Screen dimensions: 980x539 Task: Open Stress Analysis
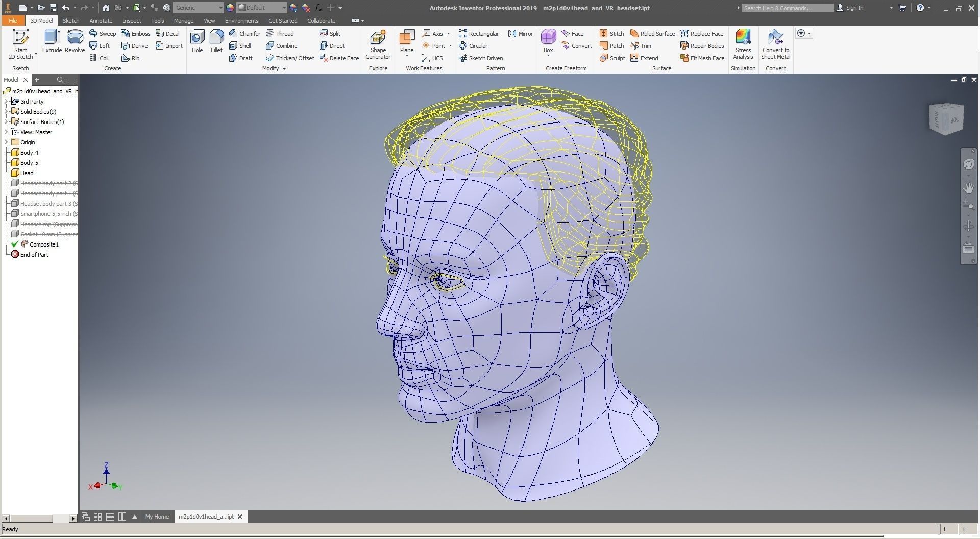click(x=743, y=44)
